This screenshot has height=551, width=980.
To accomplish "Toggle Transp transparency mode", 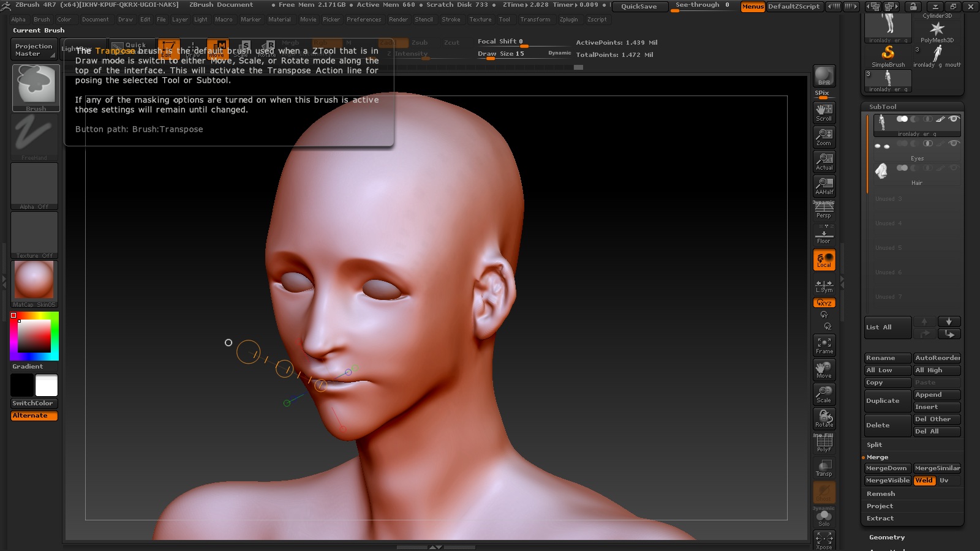I will click(824, 468).
